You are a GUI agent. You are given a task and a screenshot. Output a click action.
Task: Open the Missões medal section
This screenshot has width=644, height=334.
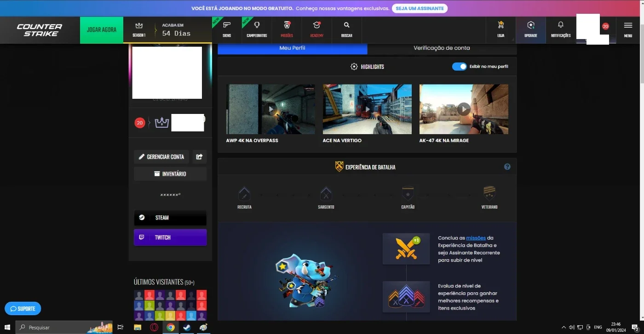(287, 29)
